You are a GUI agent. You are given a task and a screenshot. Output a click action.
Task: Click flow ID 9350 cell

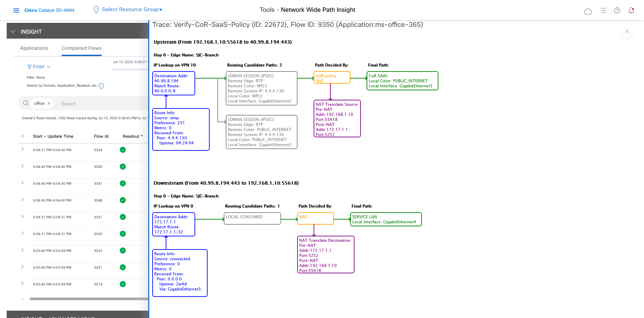tap(98, 167)
